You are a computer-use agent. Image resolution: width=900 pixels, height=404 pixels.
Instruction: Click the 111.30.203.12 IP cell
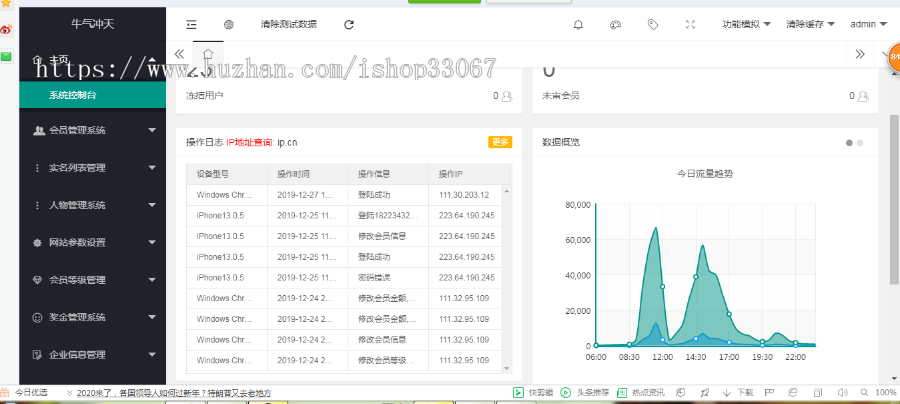point(464,195)
